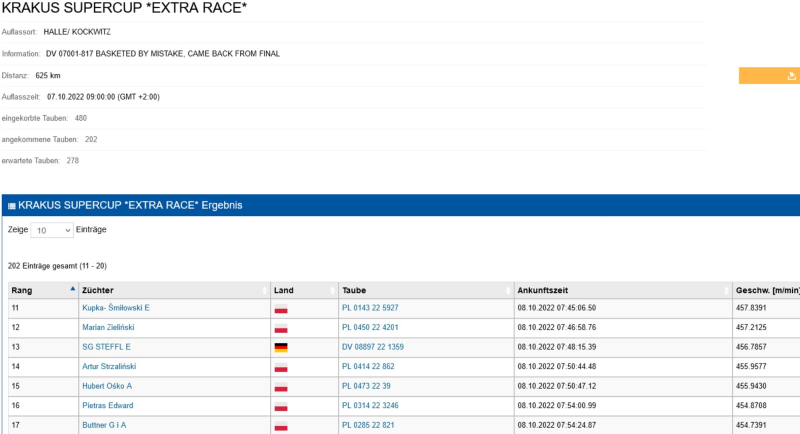Viewport: 800px width, 434px height.
Task: Sort table by Taube column header
Action: 424,289
